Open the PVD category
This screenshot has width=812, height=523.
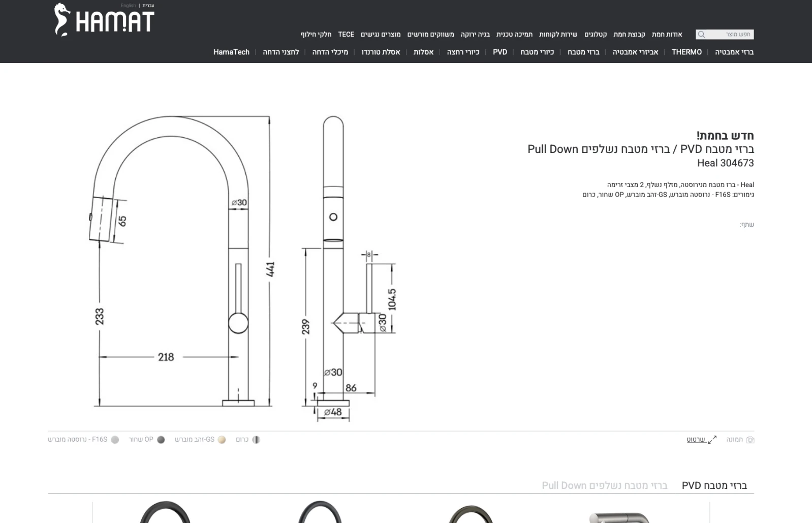tap(500, 52)
